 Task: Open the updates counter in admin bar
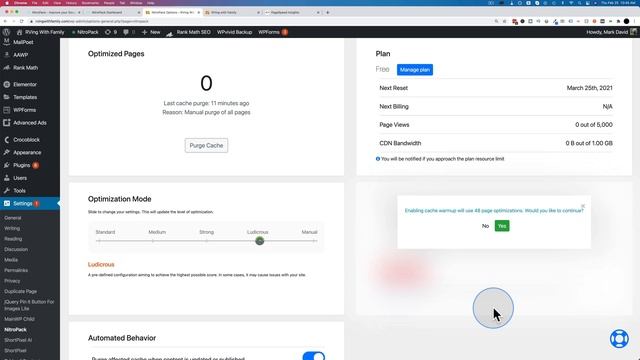(x=111, y=32)
